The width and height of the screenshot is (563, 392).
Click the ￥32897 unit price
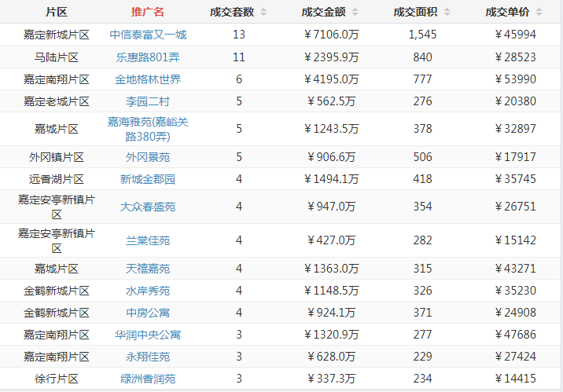[515, 129]
